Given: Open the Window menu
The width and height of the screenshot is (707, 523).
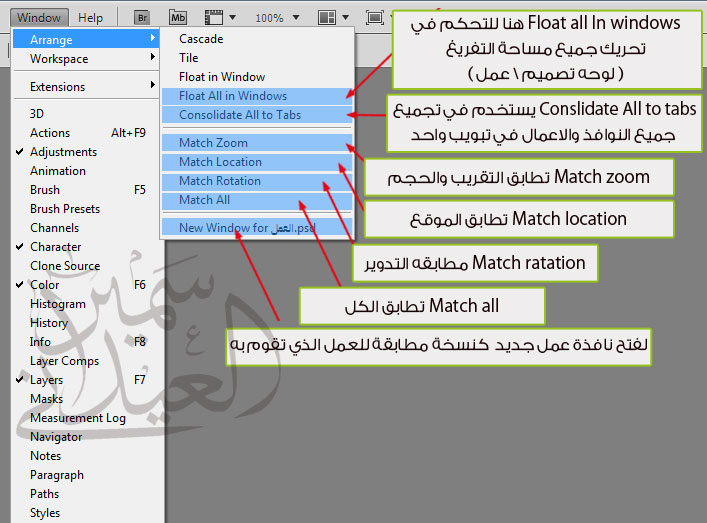Looking at the screenshot, I should click(39, 18).
